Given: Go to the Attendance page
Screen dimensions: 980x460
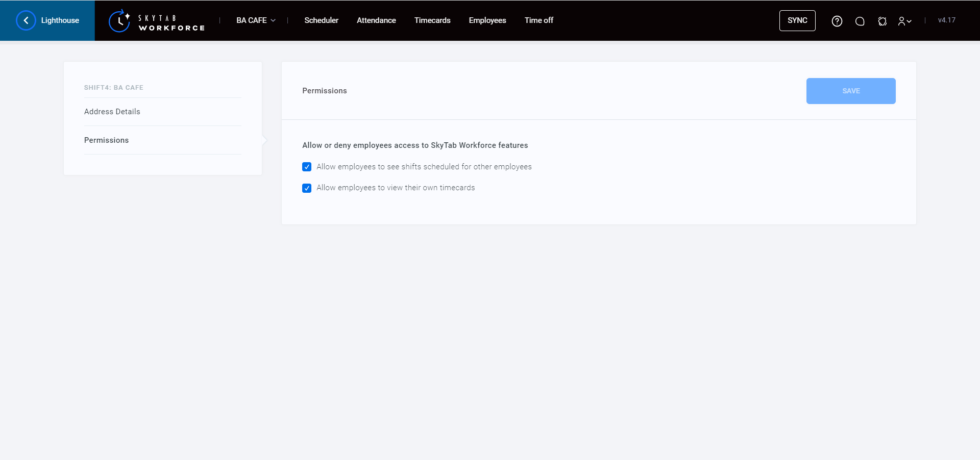Looking at the screenshot, I should tap(376, 20).
